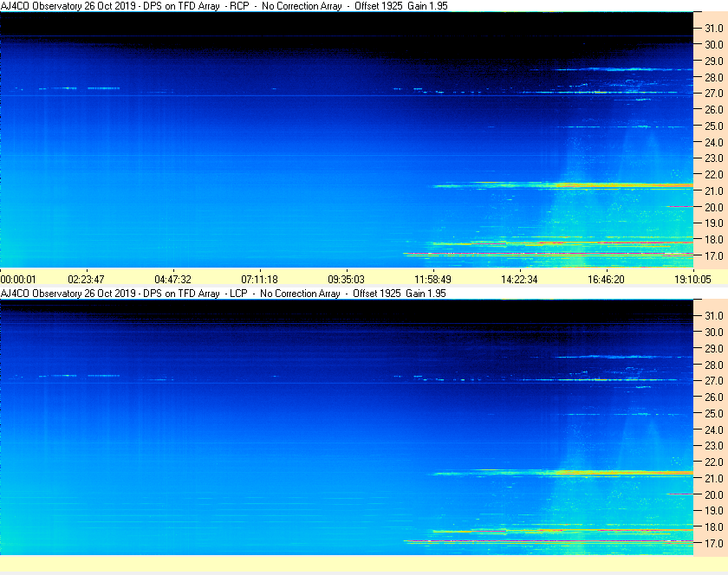Click the 09:35:03 time axis label

point(346,280)
